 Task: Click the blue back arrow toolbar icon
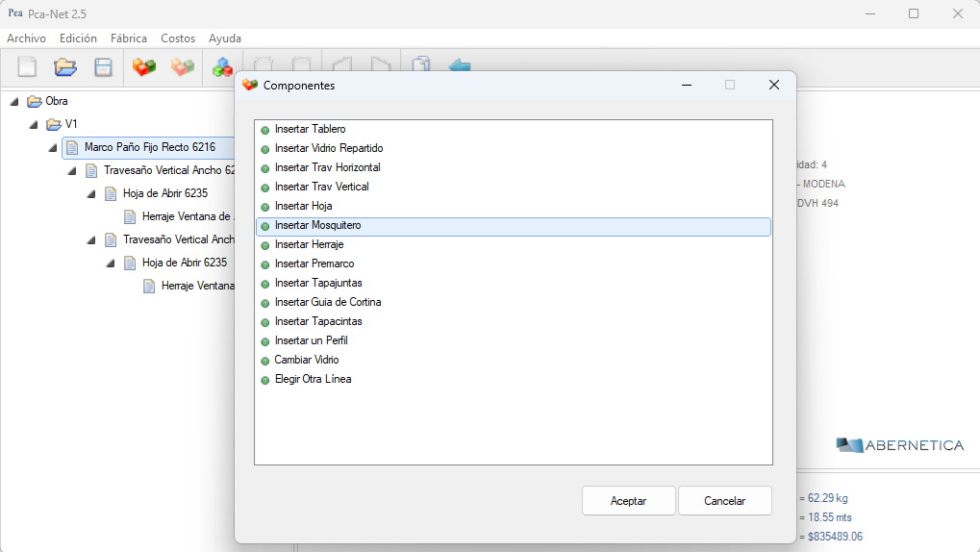pyautogui.click(x=460, y=65)
